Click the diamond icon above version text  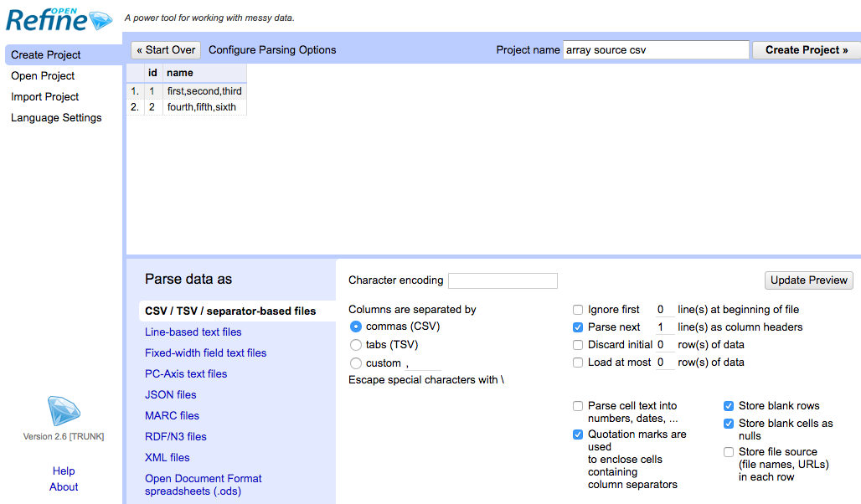pyautogui.click(x=64, y=411)
